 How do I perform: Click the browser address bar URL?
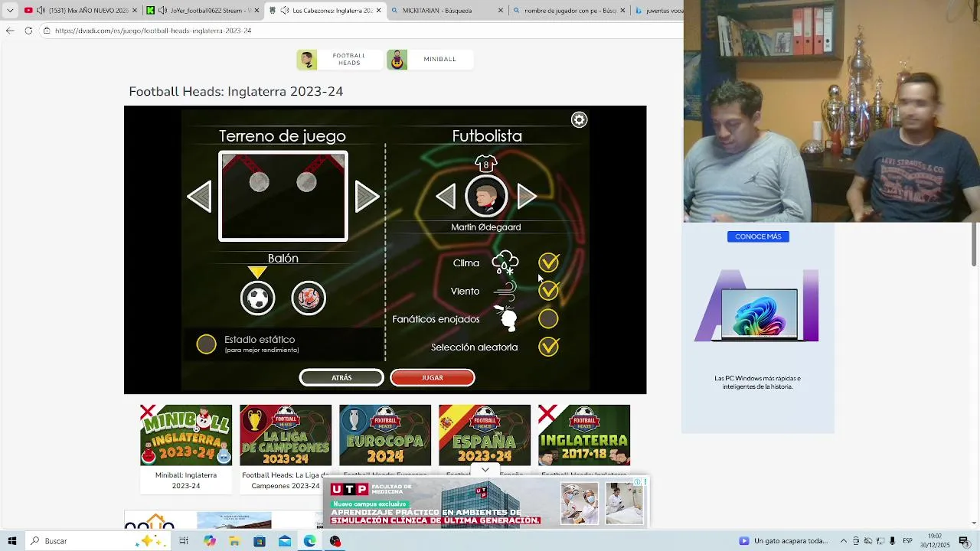153,31
